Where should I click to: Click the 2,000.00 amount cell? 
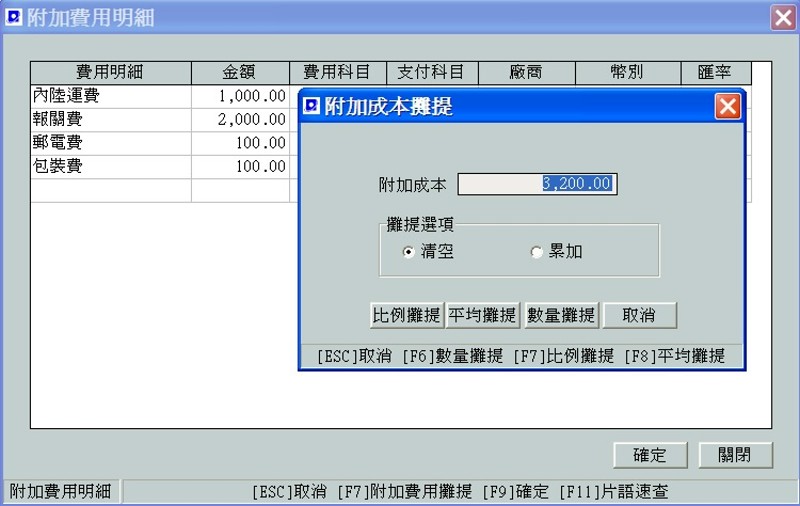pos(240,120)
